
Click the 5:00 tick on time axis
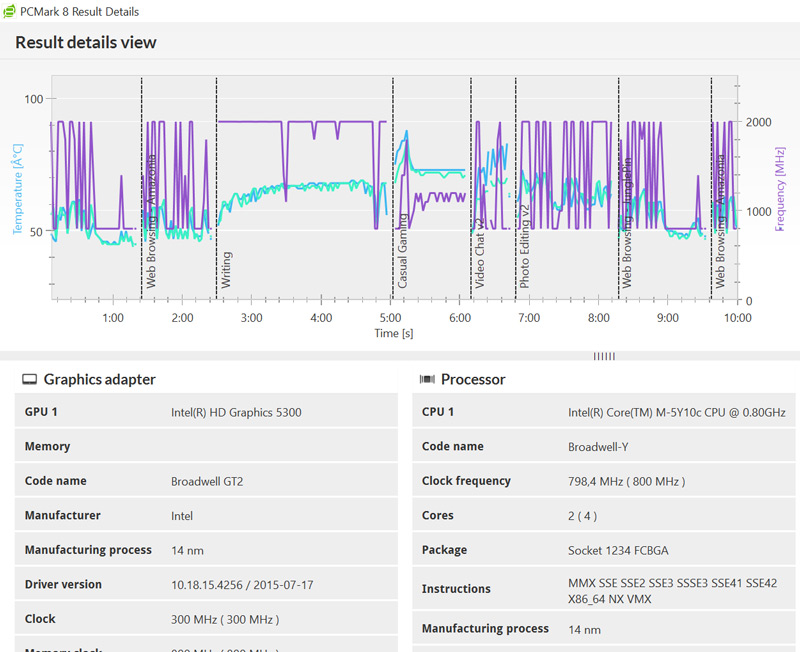(x=390, y=318)
